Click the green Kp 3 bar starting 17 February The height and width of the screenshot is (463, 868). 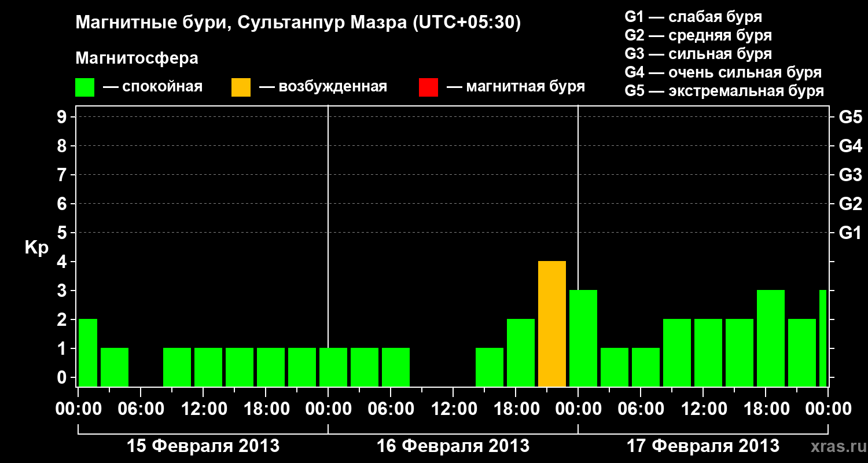click(583, 338)
